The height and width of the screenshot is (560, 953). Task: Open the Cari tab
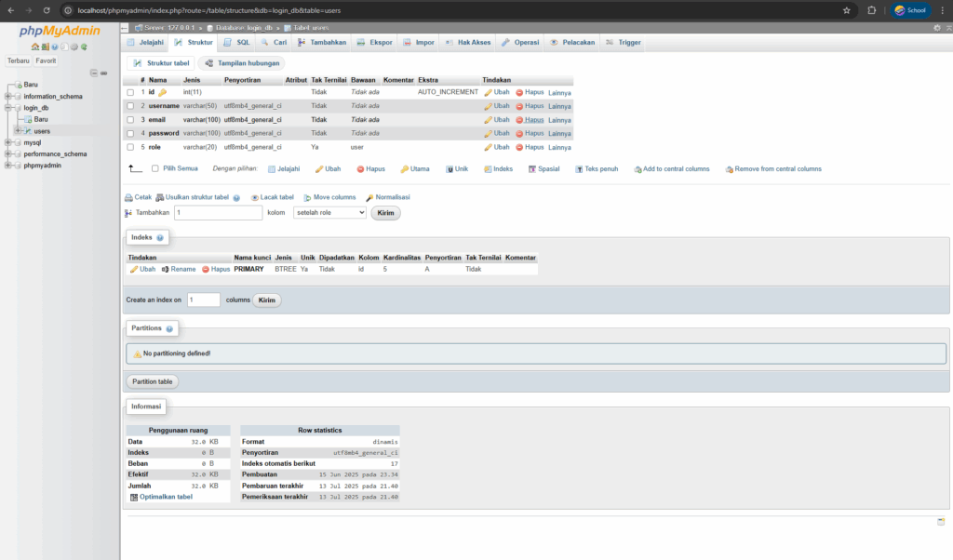click(275, 43)
